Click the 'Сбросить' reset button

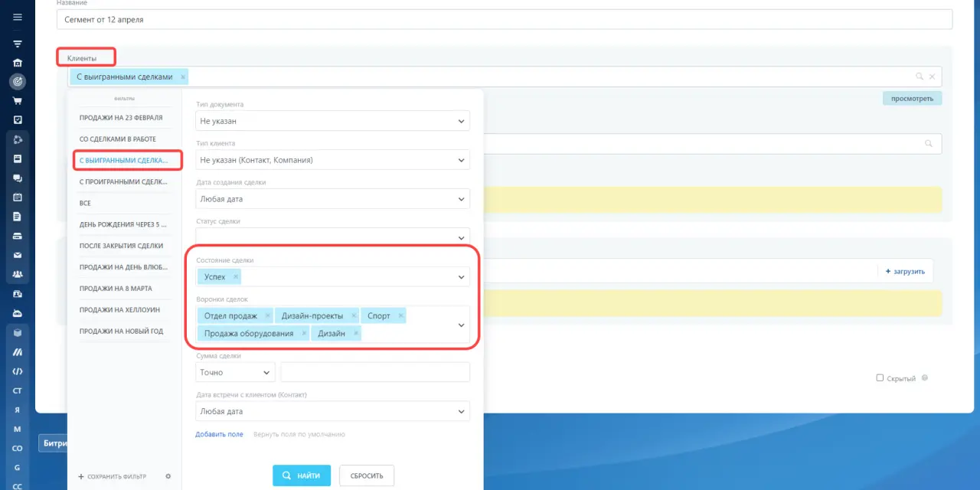point(367,475)
